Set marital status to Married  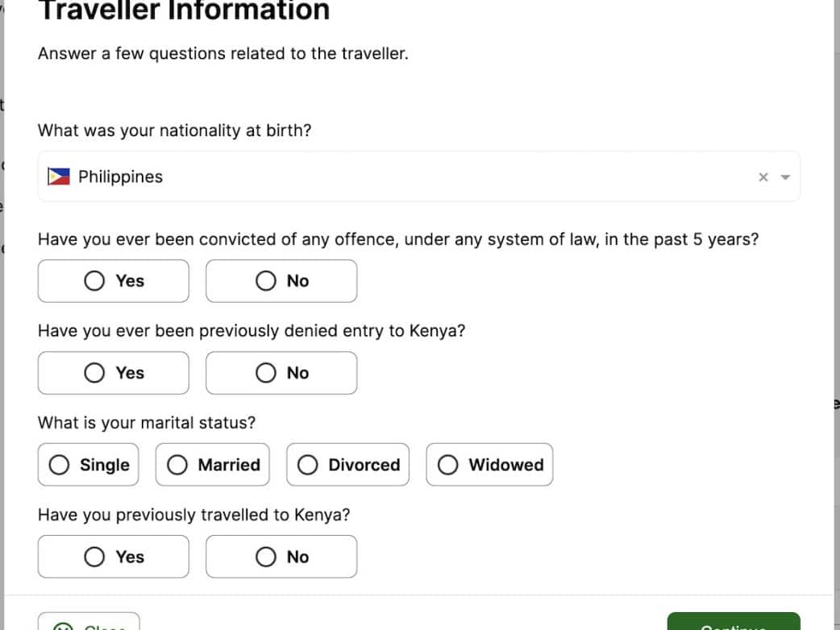213,465
